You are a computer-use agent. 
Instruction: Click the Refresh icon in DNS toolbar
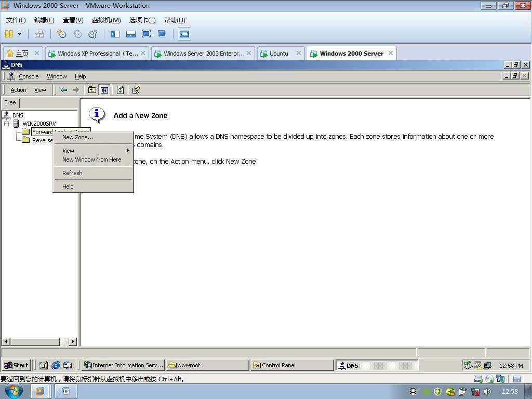(120, 90)
